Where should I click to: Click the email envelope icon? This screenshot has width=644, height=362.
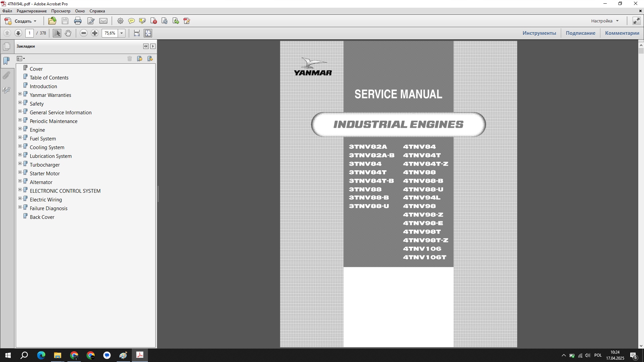[103, 21]
